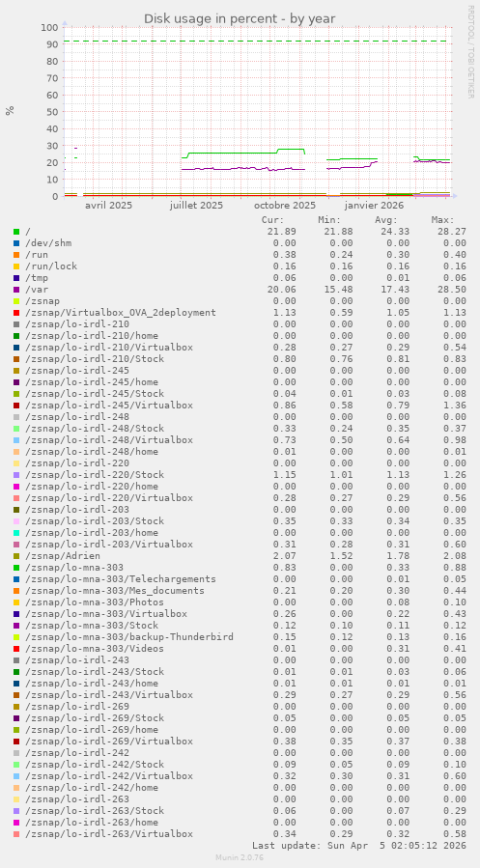
Task: Click the /zsnap/lo-irdl-243/Stock label
Action: pyautogui.click(x=95, y=671)
